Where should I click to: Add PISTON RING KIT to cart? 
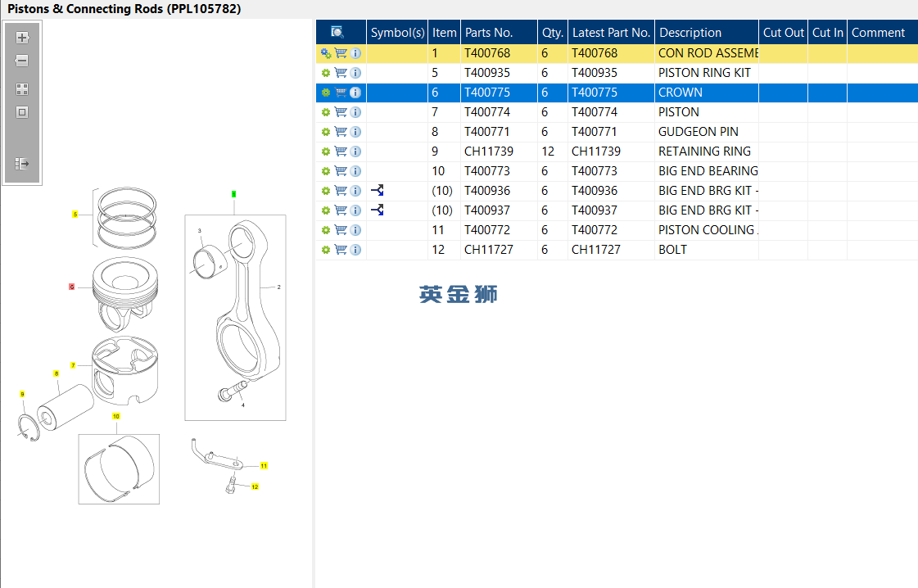341,73
